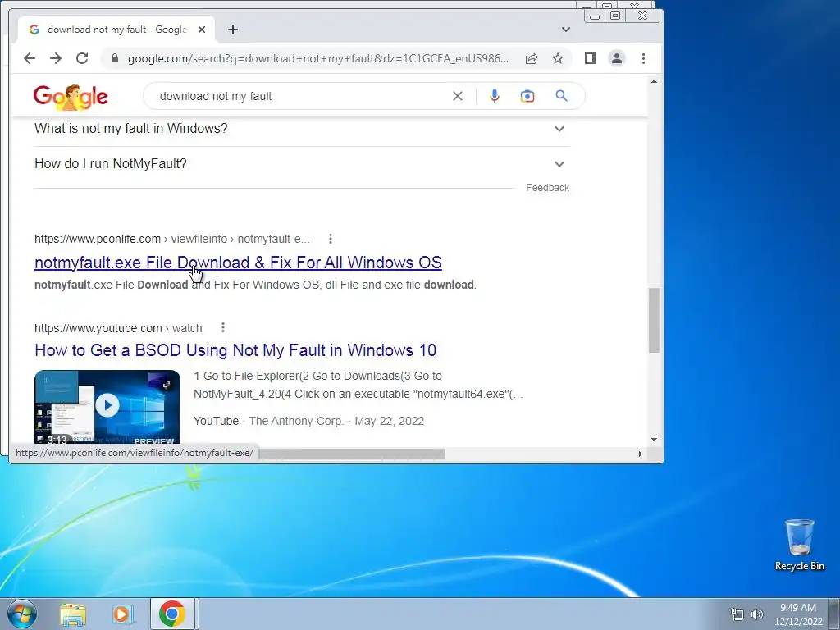Image resolution: width=840 pixels, height=630 pixels.
Task: Click the horizontal scrollbar thumb
Action: pos(352,454)
